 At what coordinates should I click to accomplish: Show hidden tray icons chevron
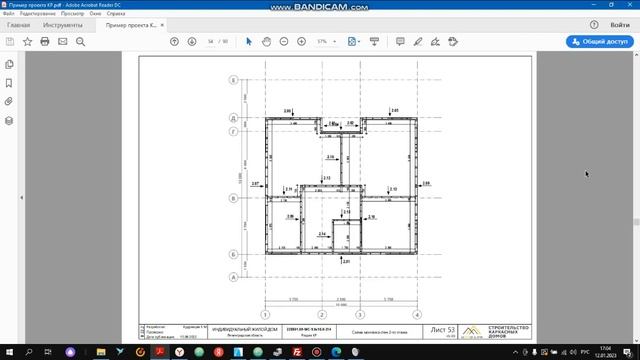click(x=515, y=352)
